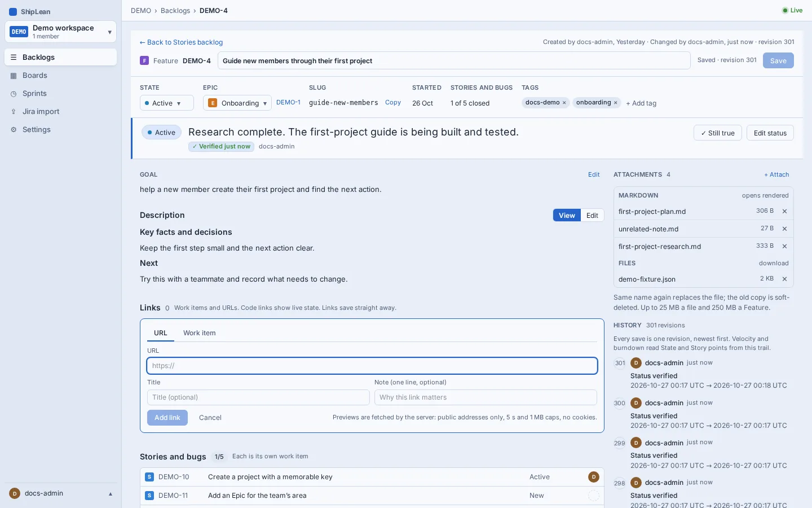Cancel adding a link

[x=210, y=418]
